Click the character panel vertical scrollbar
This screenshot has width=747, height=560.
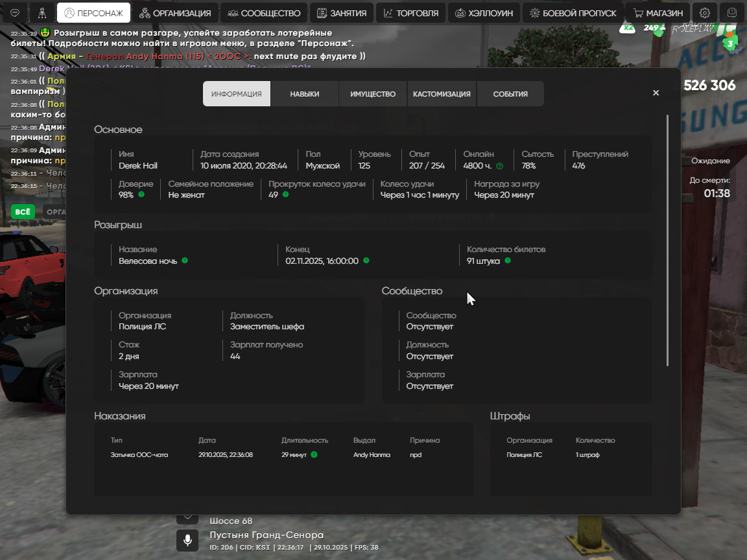[x=667, y=240]
